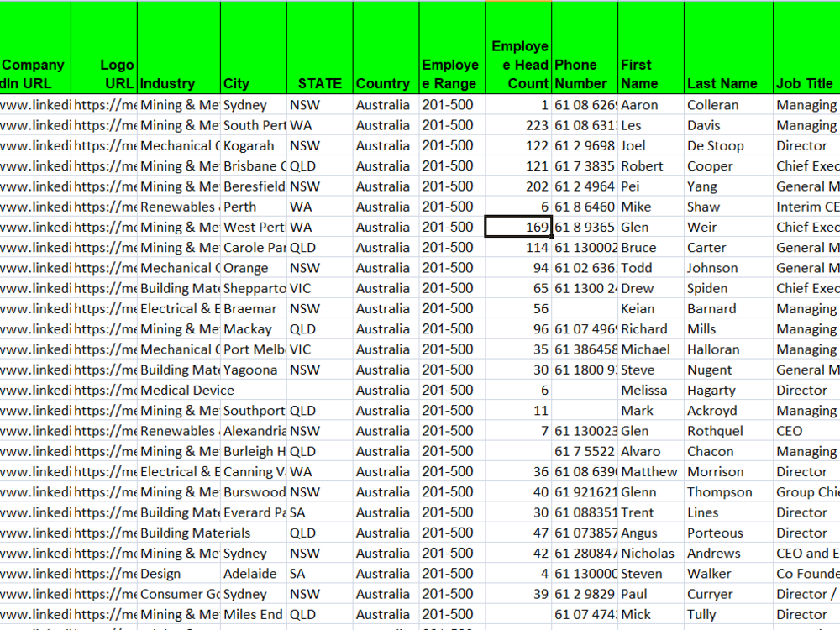The height and width of the screenshot is (630, 840).
Task: Select the City column header cell
Action: [254, 48]
